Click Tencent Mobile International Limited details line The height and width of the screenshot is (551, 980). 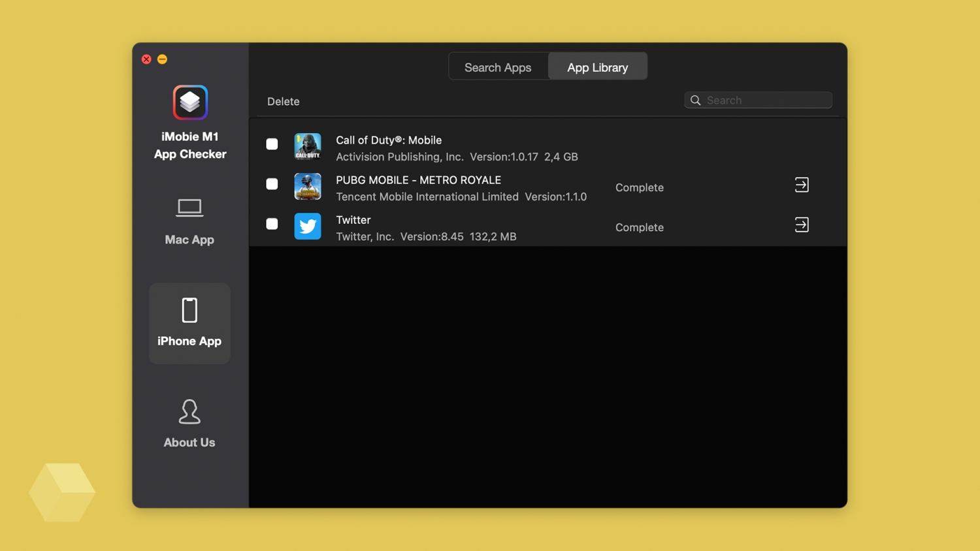point(461,197)
